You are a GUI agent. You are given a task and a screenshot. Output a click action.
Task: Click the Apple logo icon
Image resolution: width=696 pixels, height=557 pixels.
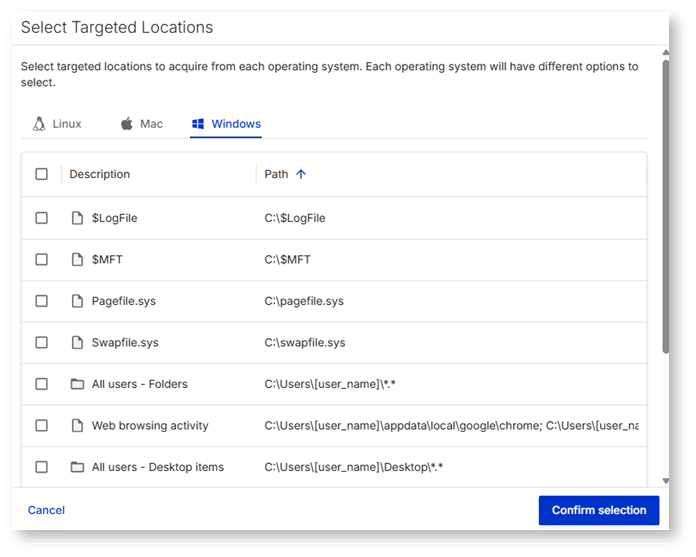click(x=127, y=124)
